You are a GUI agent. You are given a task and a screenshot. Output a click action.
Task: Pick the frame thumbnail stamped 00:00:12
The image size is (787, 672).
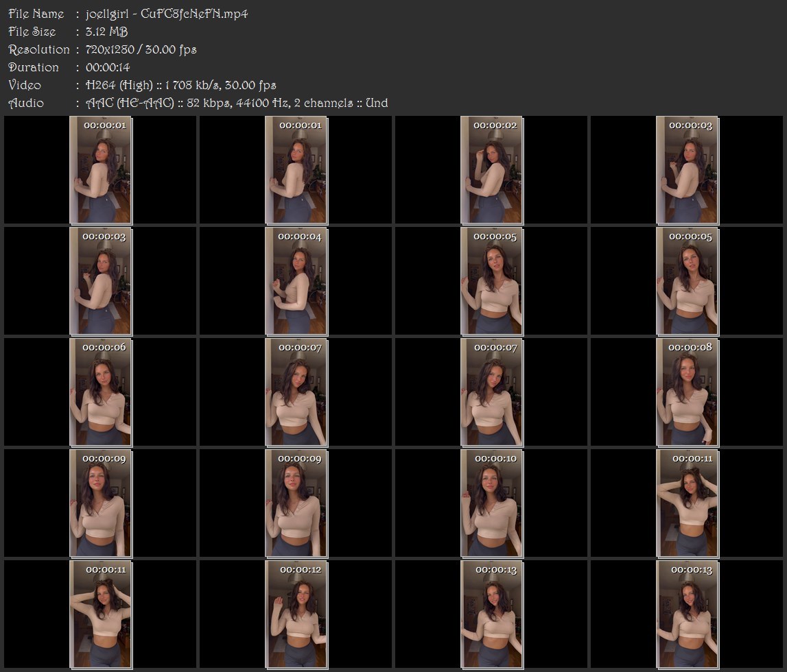[296, 615]
